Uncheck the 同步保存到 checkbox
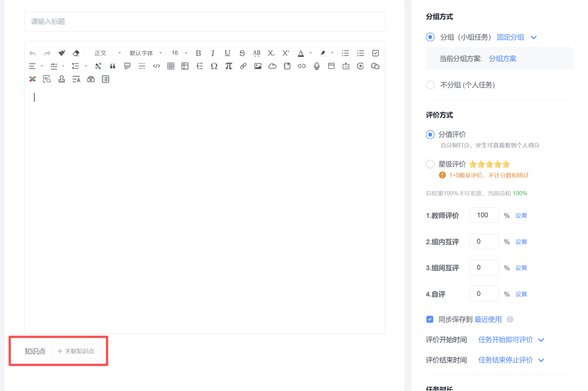The height and width of the screenshot is (391, 588). click(x=430, y=319)
